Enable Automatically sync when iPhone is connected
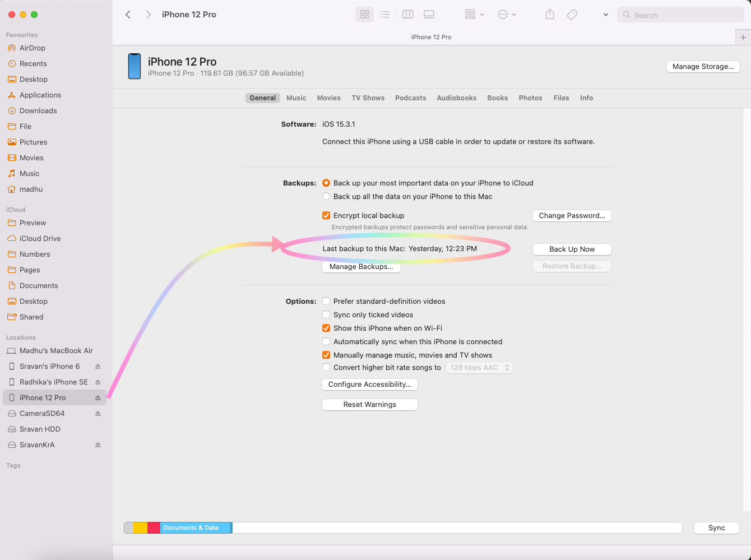 [326, 341]
